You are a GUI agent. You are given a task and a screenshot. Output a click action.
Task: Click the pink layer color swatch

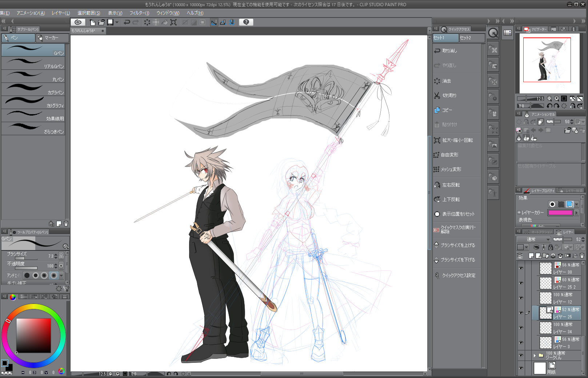click(560, 213)
